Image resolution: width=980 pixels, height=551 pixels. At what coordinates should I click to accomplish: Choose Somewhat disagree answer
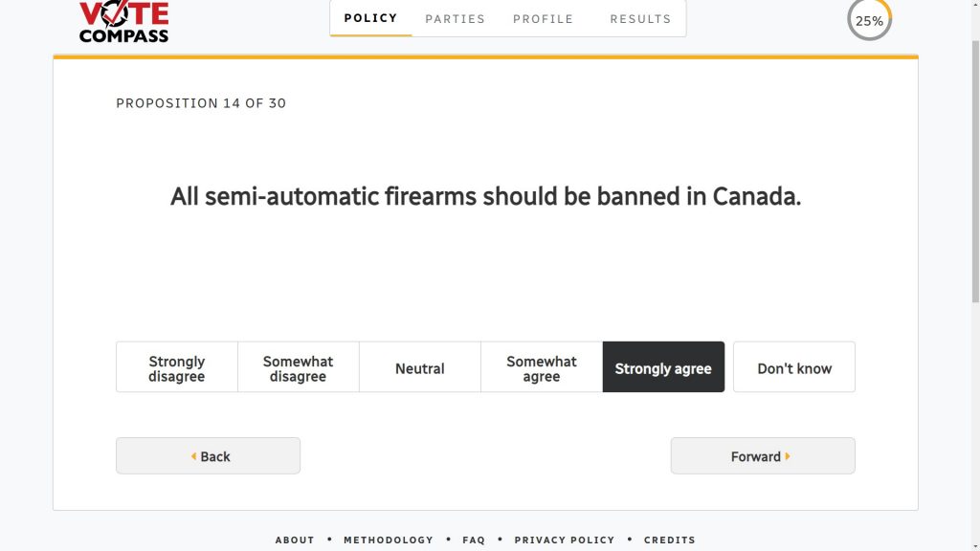(298, 368)
